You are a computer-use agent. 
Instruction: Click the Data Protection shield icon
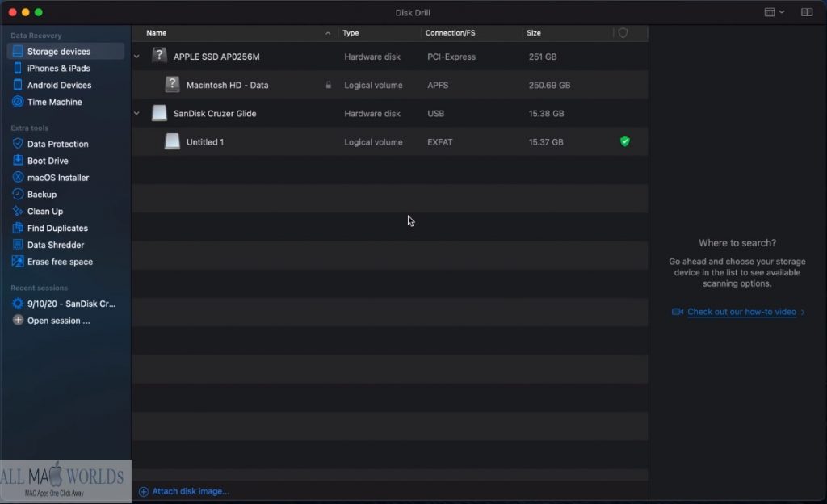click(18, 144)
